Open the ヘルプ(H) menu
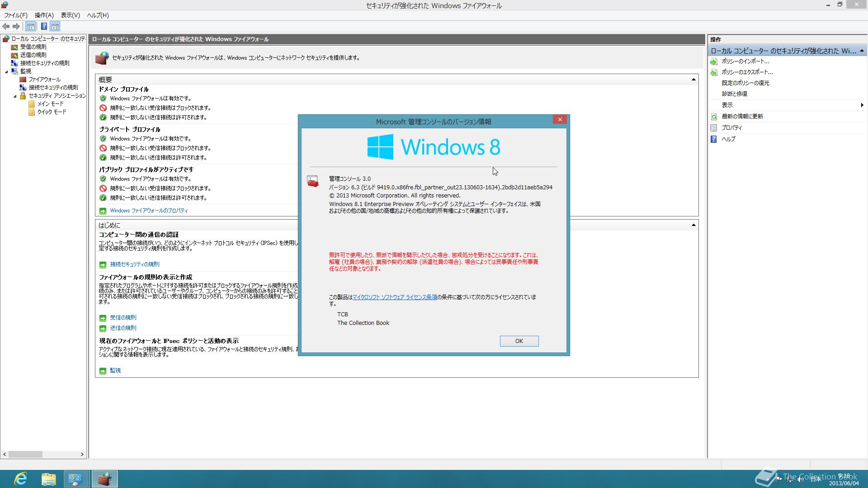 point(98,15)
